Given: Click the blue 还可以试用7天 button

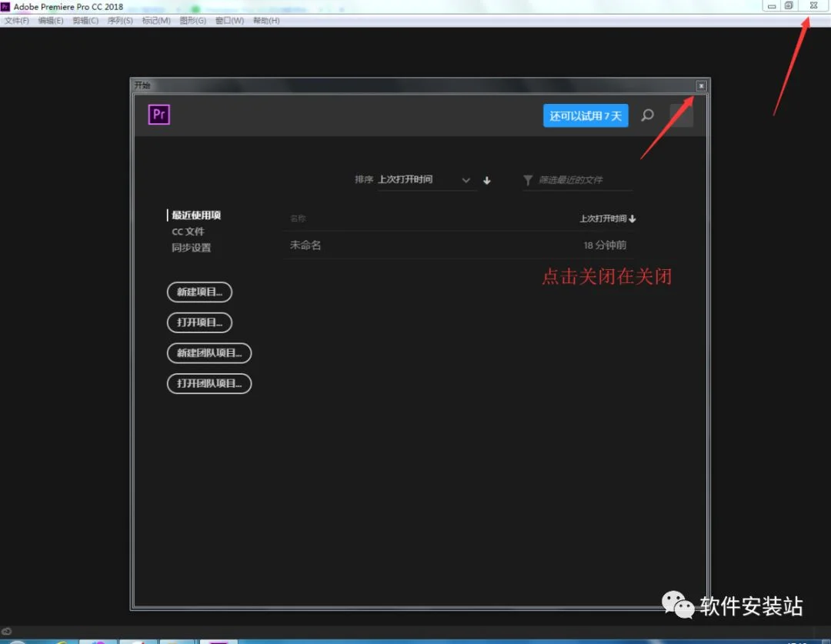Looking at the screenshot, I should click(x=585, y=115).
